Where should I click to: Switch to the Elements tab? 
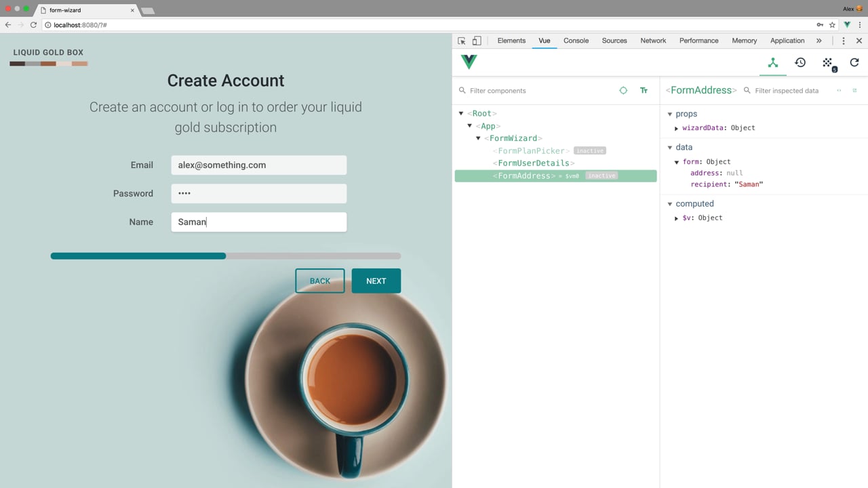tap(511, 41)
